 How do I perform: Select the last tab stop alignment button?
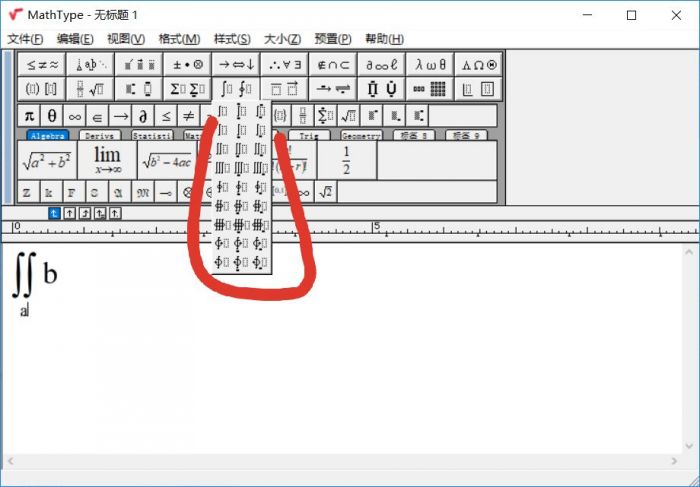click(x=115, y=213)
